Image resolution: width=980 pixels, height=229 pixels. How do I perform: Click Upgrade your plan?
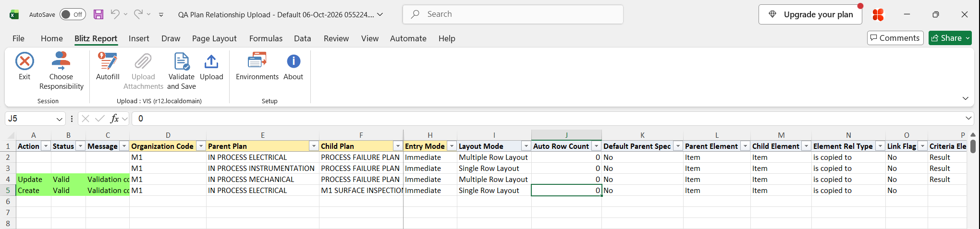(810, 14)
